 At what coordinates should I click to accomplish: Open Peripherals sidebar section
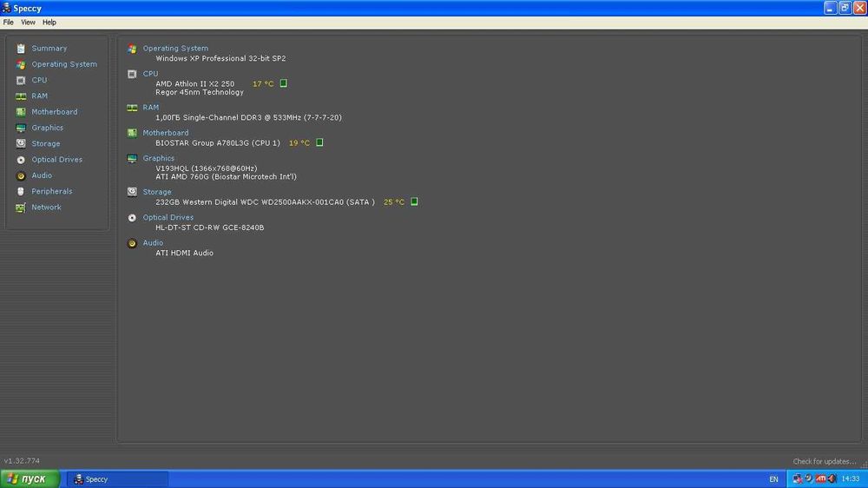point(52,191)
